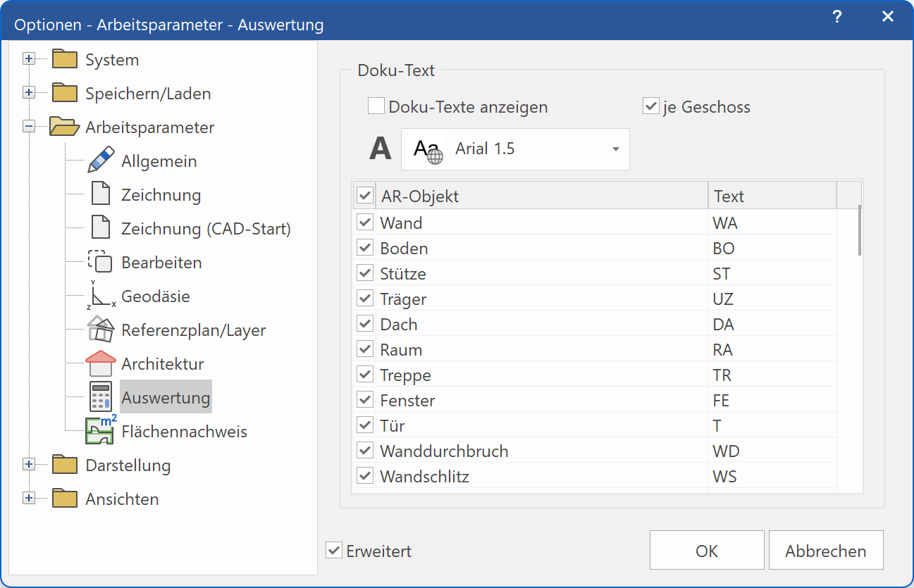914x588 pixels.
Task: Click the Referenzplan/Layer icon
Action: (101, 328)
